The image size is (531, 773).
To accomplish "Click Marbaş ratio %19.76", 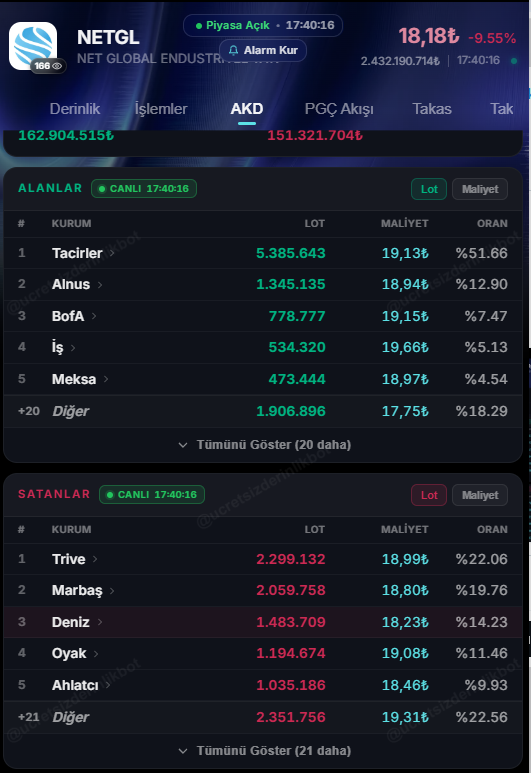I will [481, 591].
